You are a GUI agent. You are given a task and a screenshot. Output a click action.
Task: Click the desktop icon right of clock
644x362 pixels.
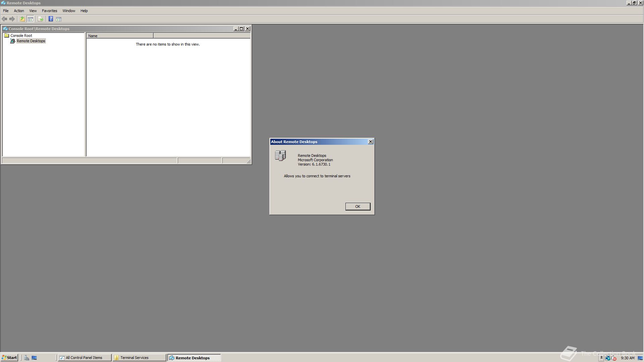[x=640, y=358]
